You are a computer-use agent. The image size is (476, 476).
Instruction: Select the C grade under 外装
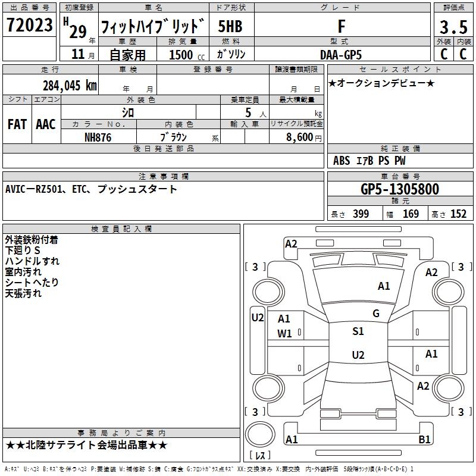coord(444,54)
